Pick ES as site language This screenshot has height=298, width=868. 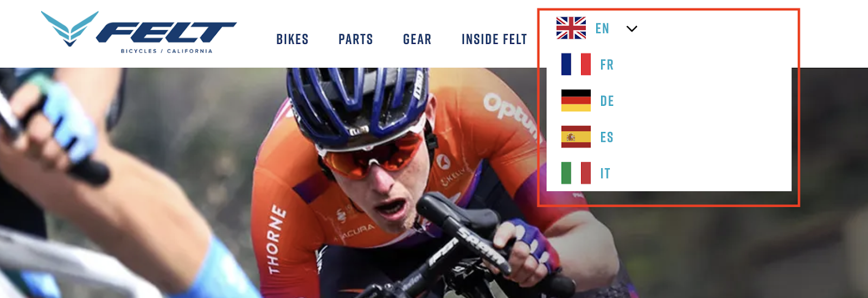coord(607,137)
